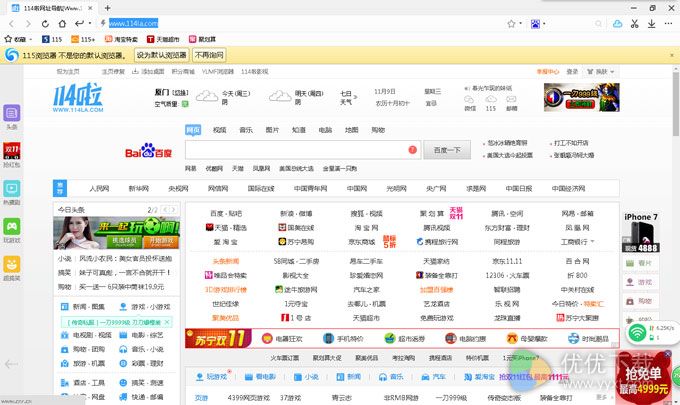Open 人民网 in the recommended sites row

[99, 189]
